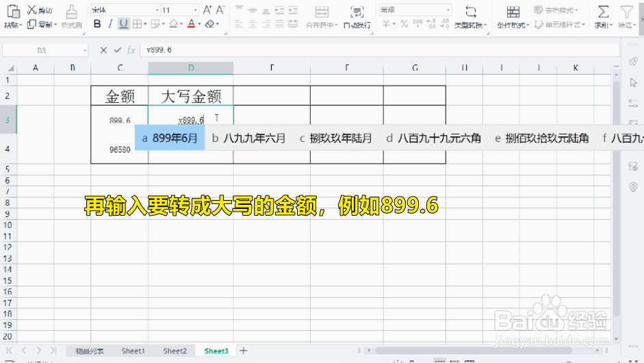Confirm entry with formula bar checkmark
644x363 pixels.
pos(118,50)
